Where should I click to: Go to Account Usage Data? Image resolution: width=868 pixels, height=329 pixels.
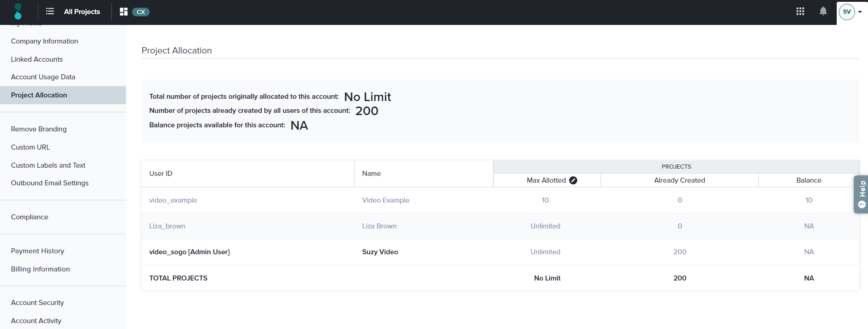[43, 77]
